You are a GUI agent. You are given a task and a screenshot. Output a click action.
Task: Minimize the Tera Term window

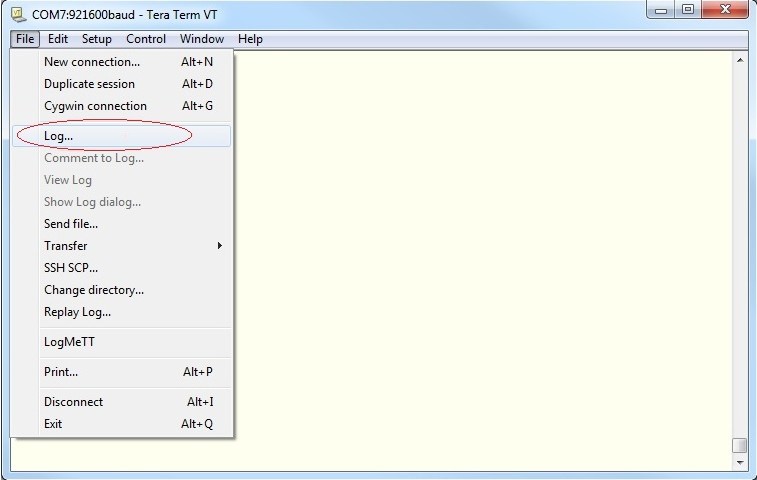(x=661, y=10)
